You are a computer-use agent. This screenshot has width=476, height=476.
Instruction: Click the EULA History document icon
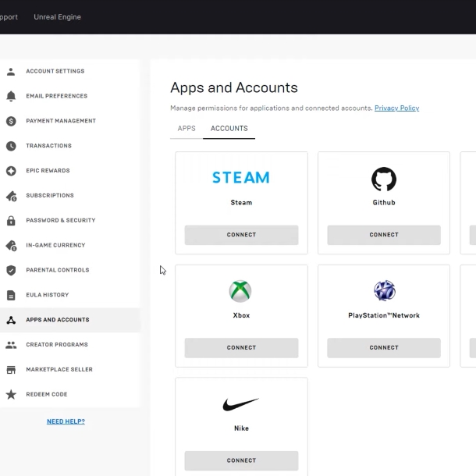11,295
